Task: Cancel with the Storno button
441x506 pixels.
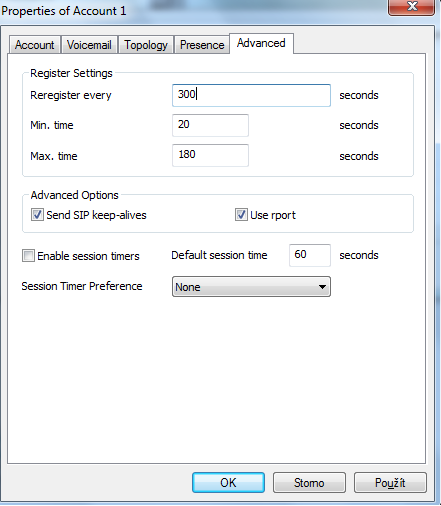Action: tap(309, 482)
